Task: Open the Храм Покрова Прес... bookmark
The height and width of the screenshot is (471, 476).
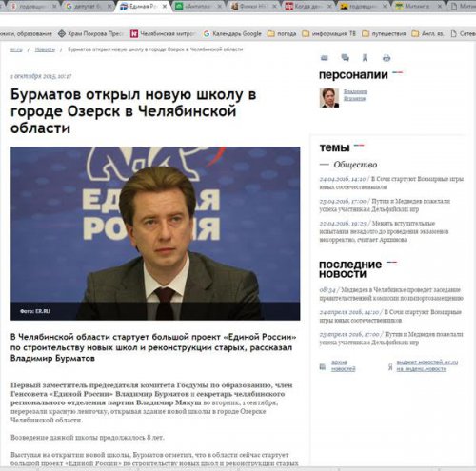Action: pos(90,33)
